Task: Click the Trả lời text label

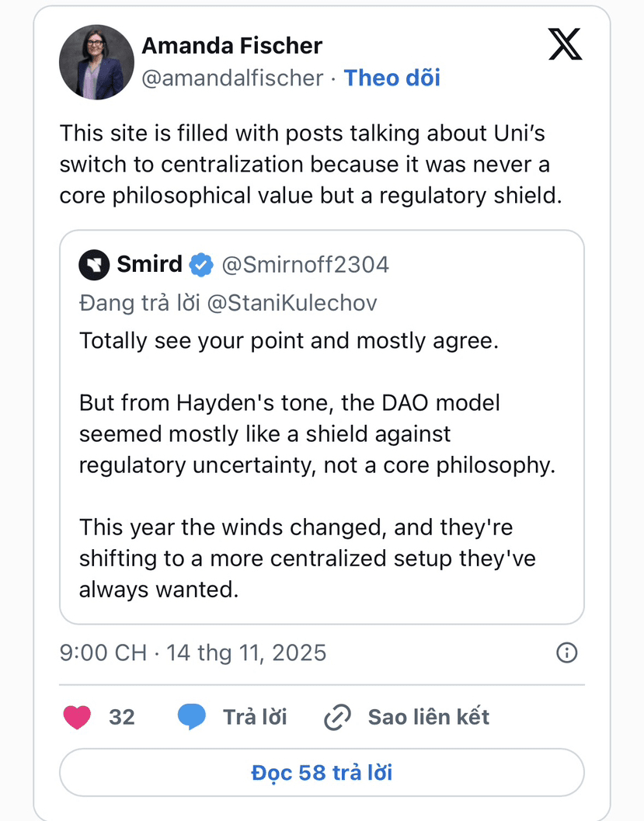Action: pyautogui.click(x=255, y=717)
